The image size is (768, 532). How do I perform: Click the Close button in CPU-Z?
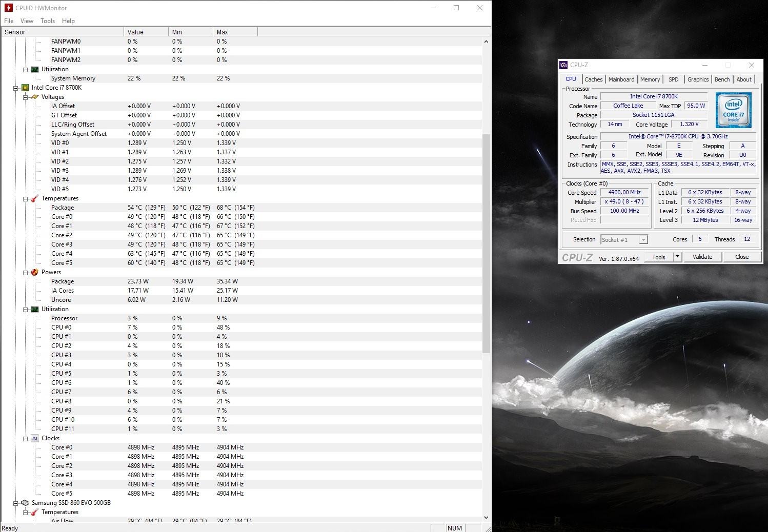(x=742, y=257)
